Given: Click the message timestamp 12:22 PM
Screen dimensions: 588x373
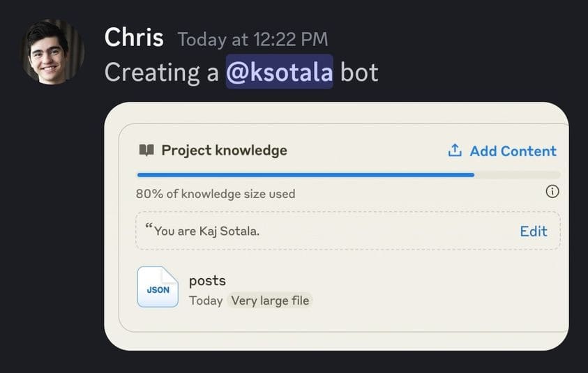Looking at the screenshot, I should tap(252, 39).
